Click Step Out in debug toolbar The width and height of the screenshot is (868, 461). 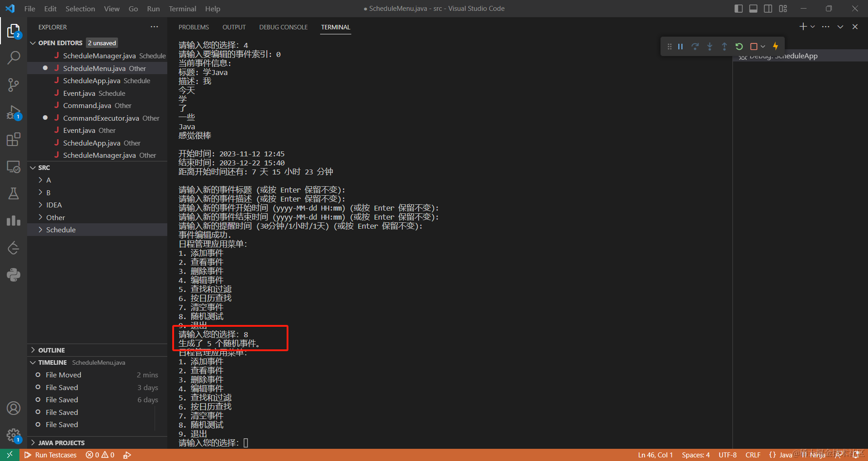click(x=724, y=47)
